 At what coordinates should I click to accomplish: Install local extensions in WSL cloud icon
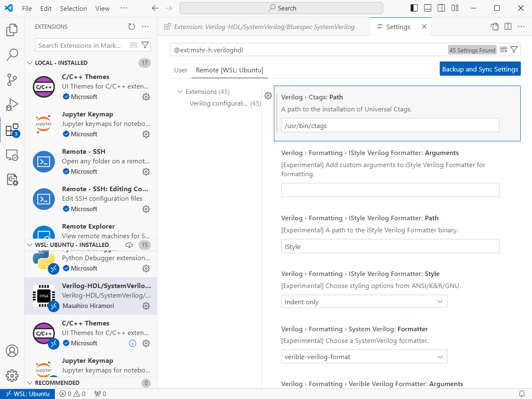coord(129,245)
